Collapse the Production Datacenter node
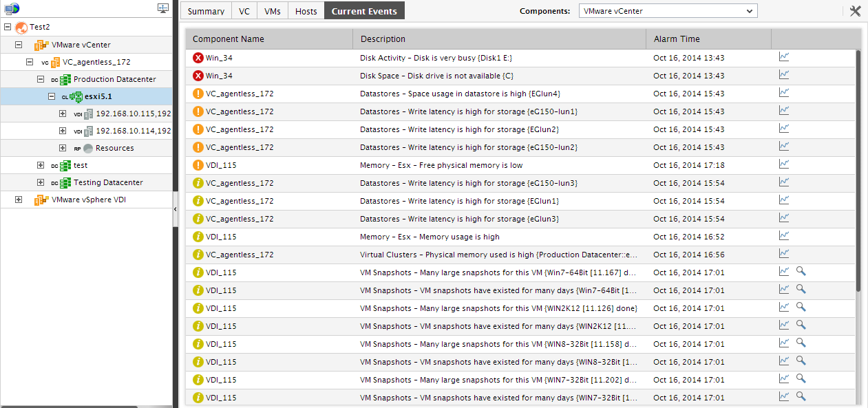 (41, 79)
